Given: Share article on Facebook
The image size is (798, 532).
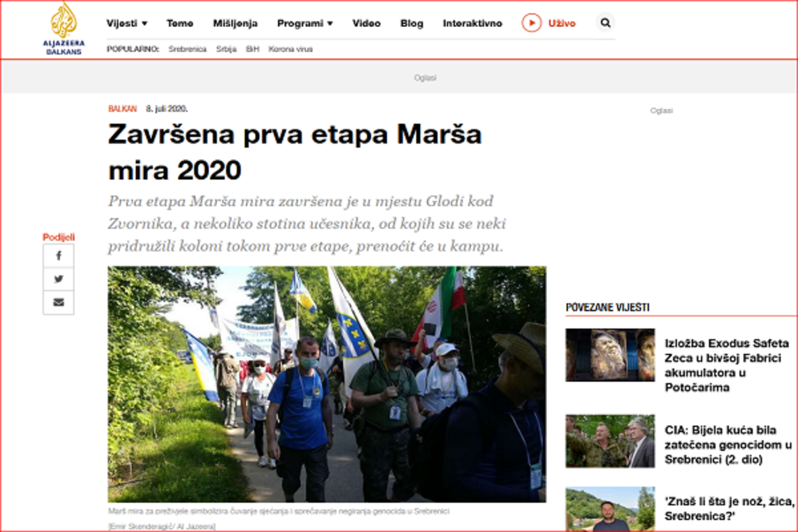Looking at the screenshot, I should 59,256.
